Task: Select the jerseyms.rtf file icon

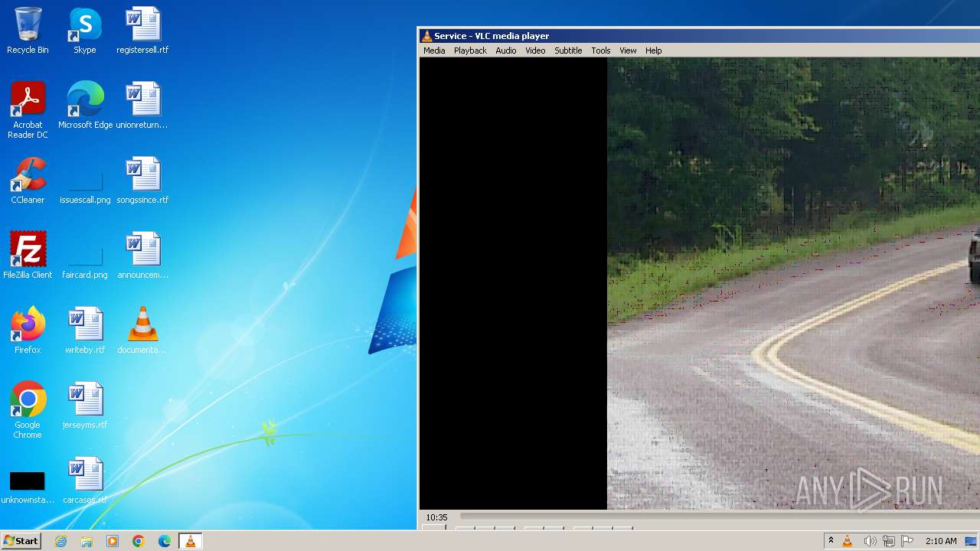Action: [85, 406]
